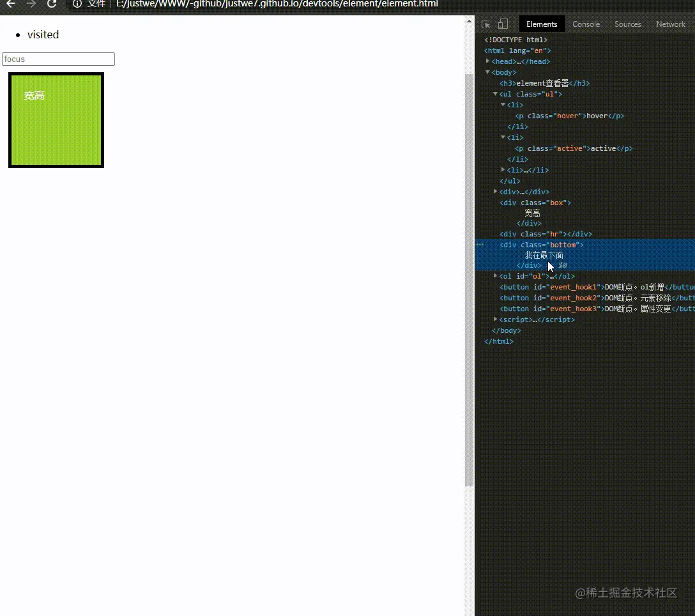Click the text 我在最下面 in DOM tree
The width and height of the screenshot is (695, 616).
tap(544, 255)
